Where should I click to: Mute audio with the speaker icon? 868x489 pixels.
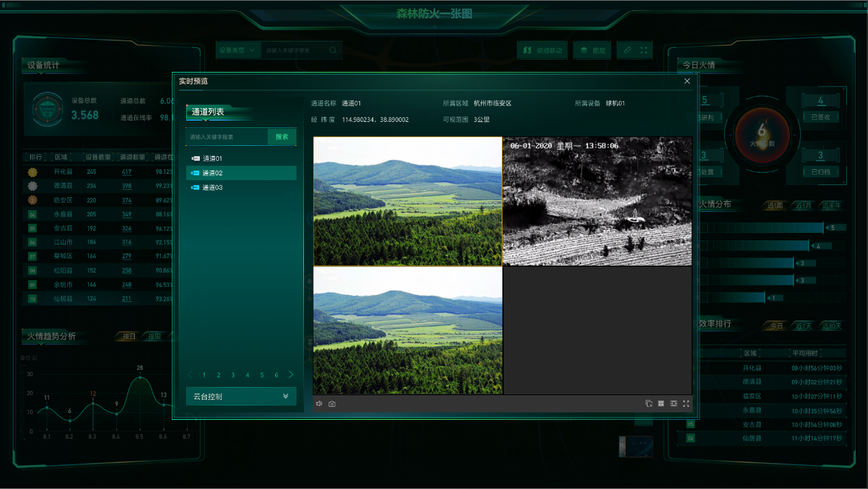(x=319, y=404)
